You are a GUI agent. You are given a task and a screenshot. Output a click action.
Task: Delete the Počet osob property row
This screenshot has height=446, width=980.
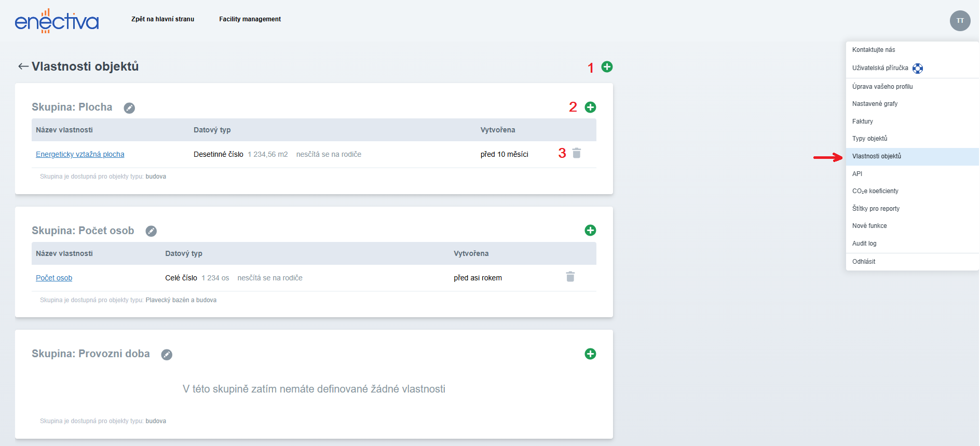coord(570,277)
